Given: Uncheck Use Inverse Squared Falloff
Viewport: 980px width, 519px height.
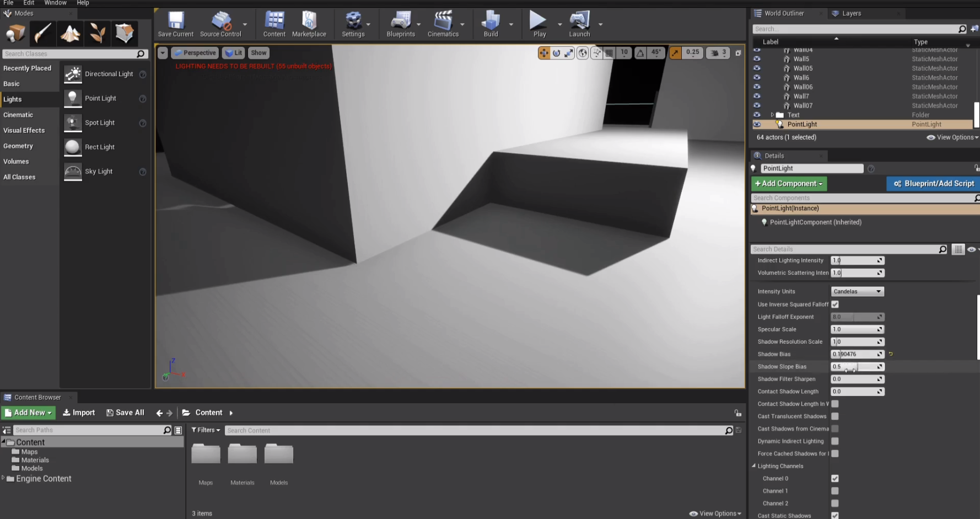Looking at the screenshot, I should point(835,304).
